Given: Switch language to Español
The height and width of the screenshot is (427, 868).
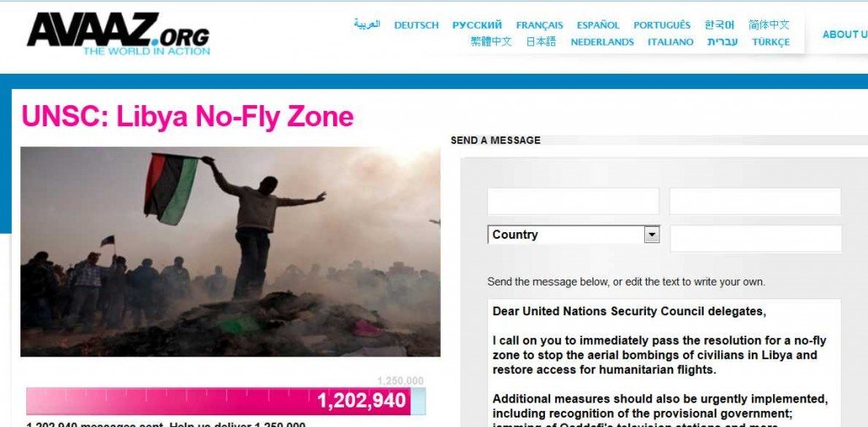Looking at the screenshot, I should click(x=598, y=25).
